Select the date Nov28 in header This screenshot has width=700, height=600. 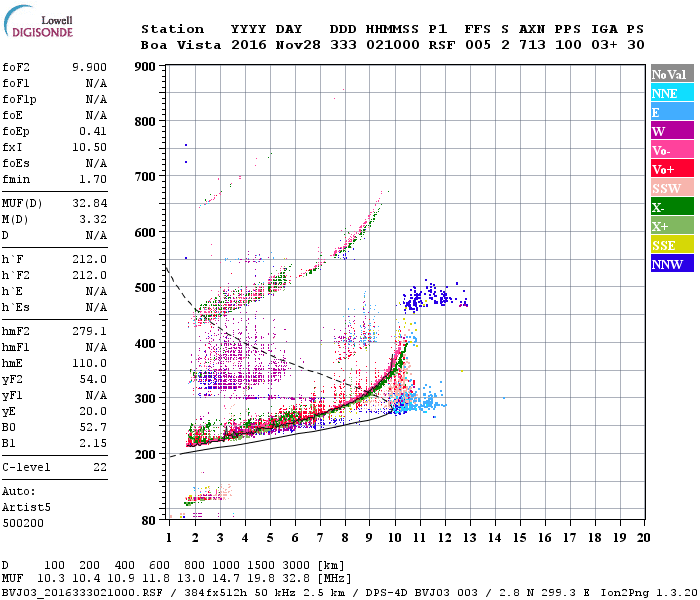[298, 45]
